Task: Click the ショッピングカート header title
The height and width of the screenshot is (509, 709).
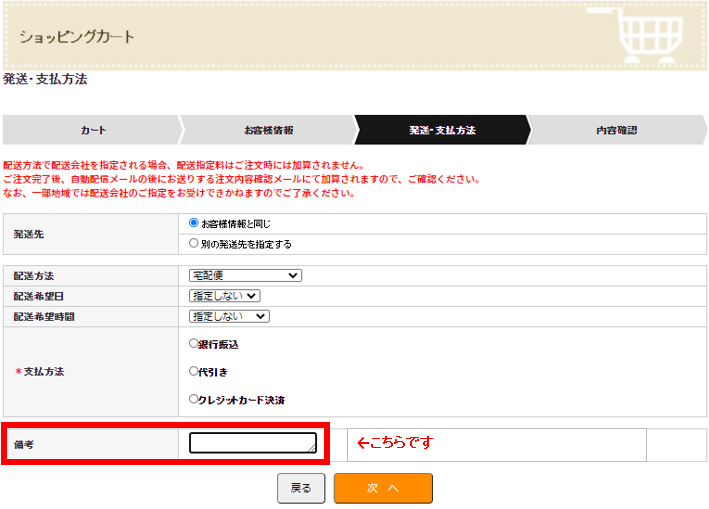Action: coord(76,37)
